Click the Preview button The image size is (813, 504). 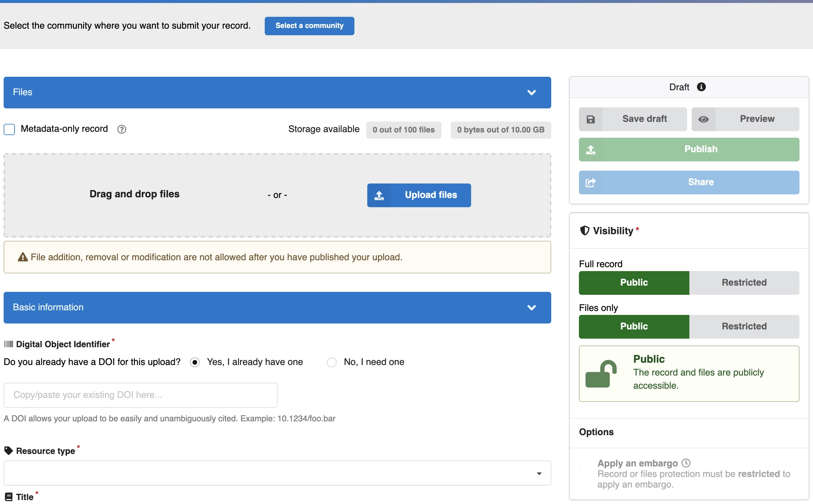745,119
